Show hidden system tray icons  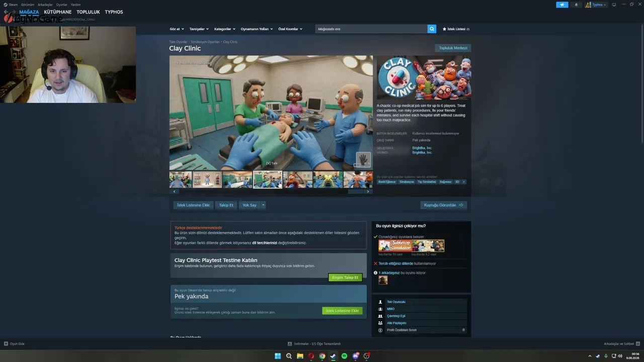(x=590, y=356)
